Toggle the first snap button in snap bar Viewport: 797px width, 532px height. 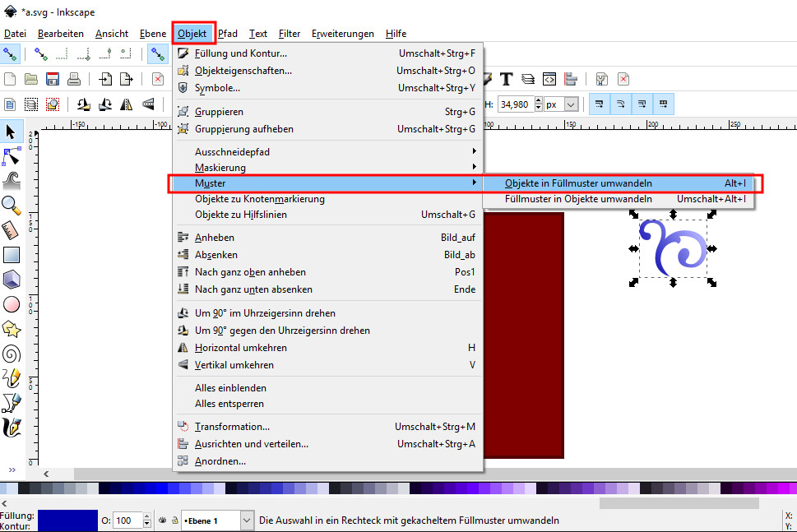pyautogui.click(x=10, y=54)
